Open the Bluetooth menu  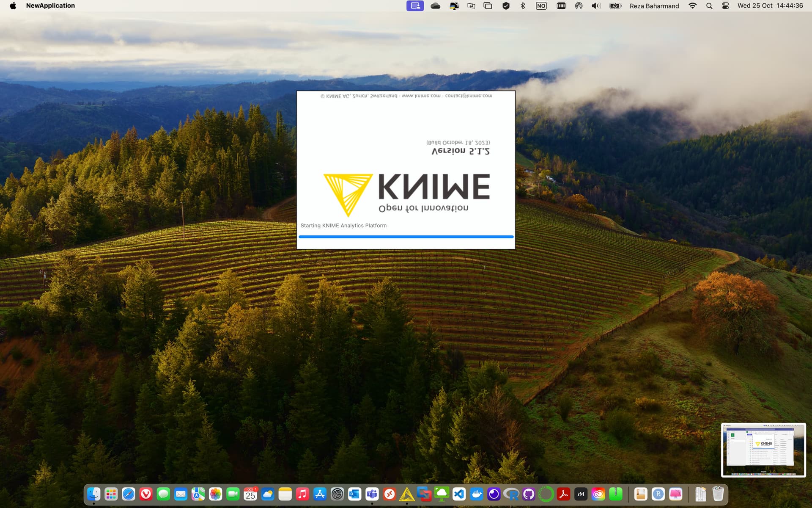(523, 6)
